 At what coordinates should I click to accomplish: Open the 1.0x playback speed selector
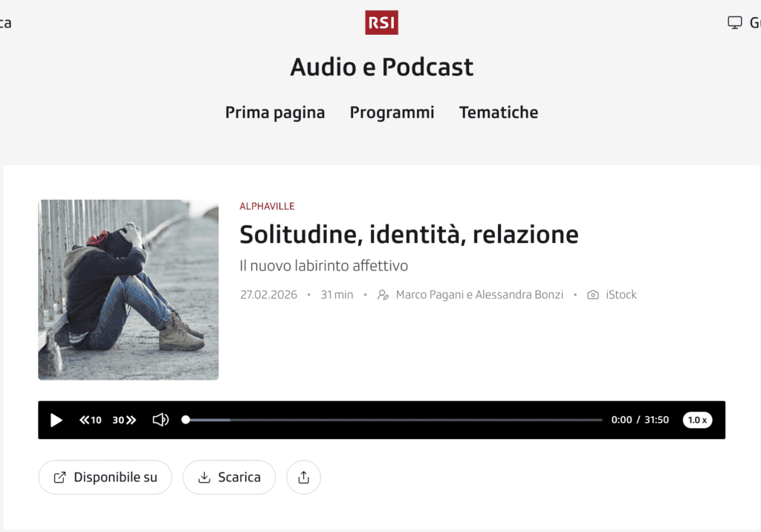(x=697, y=421)
